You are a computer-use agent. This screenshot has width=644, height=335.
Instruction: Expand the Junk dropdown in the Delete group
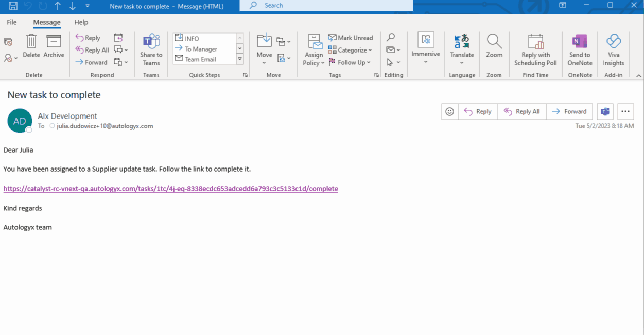point(11,58)
